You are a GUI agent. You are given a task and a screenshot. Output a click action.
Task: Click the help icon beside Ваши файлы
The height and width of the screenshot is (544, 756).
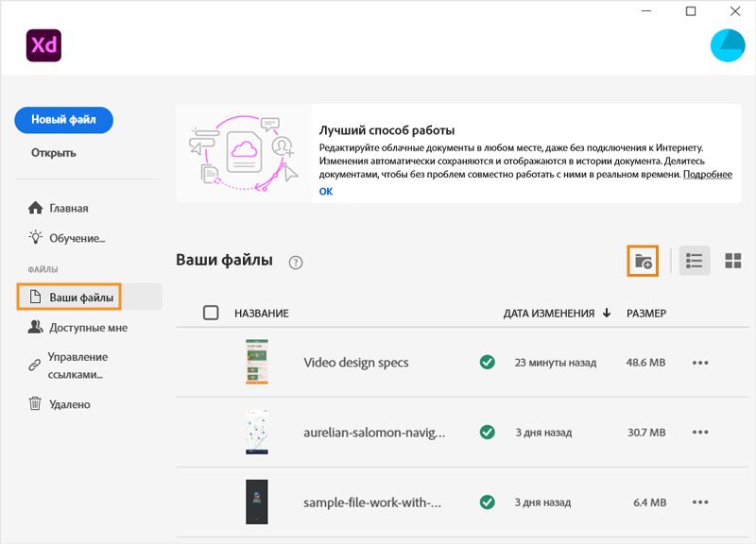click(296, 263)
